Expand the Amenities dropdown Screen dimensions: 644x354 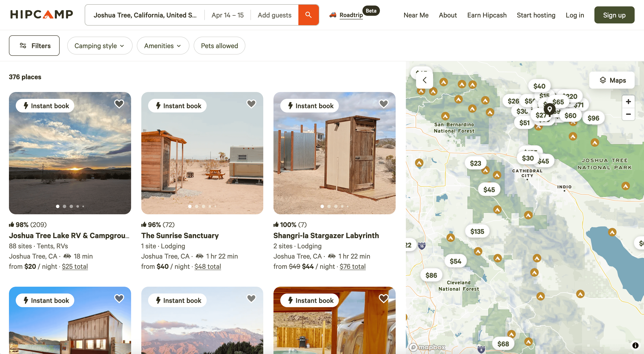pyautogui.click(x=163, y=46)
